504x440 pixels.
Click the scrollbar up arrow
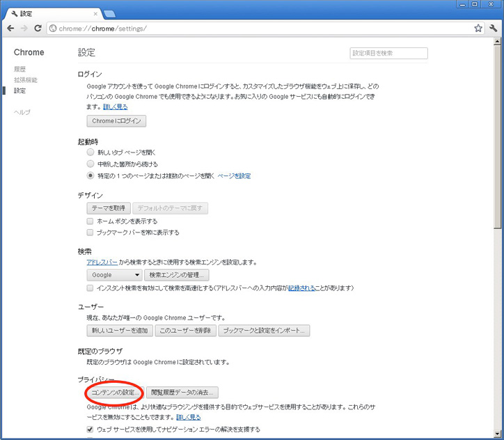[497, 41]
